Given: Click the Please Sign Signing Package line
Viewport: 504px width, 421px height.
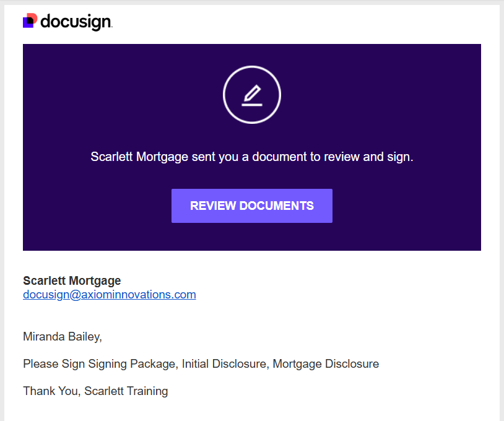Looking at the screenshot, I should (x=201, y=364).
